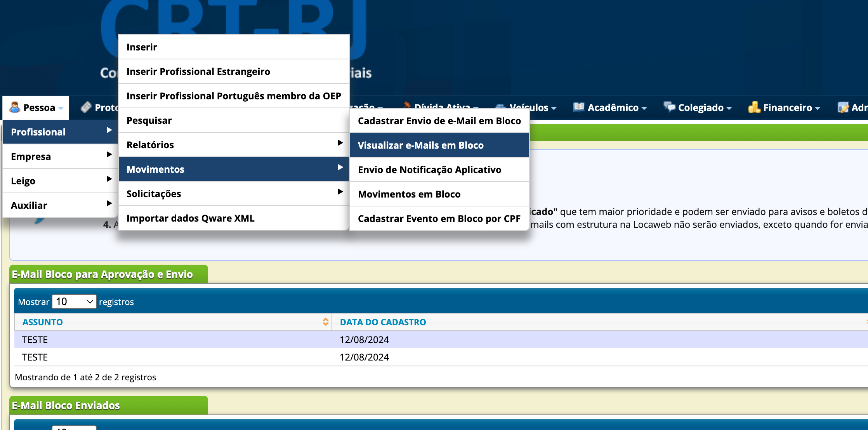This screenshot has height=430, width=868.
Task: Select Cadastrar Evento em Bloco por CPF
Action: pos(439,218)
